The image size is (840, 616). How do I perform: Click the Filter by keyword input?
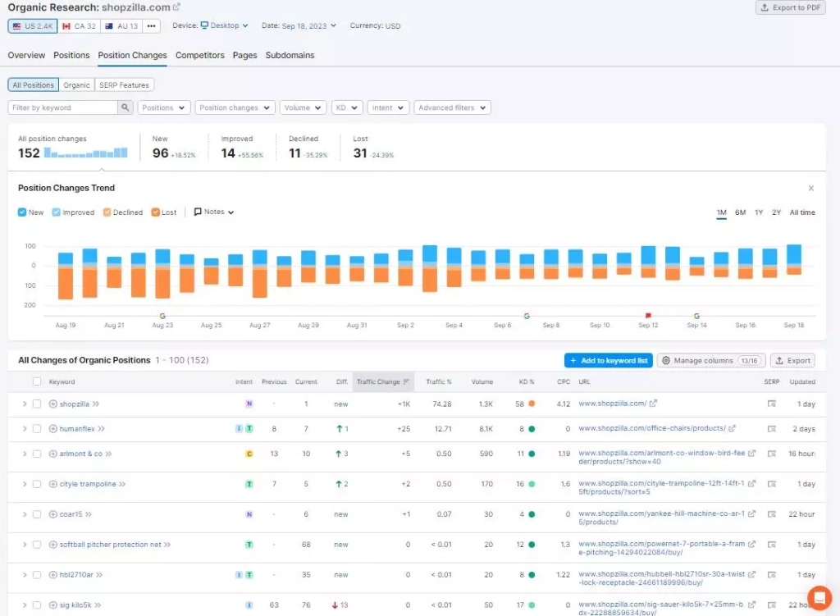pyautogui.click(x=62, y=107)
